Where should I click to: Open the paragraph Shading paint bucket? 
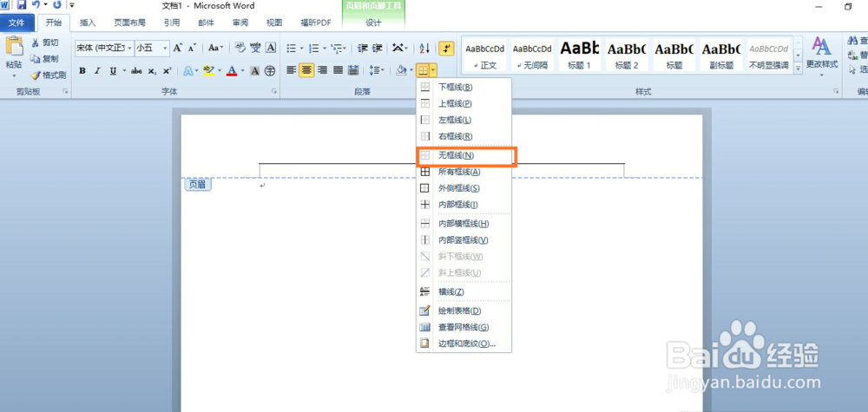(401, 70)
